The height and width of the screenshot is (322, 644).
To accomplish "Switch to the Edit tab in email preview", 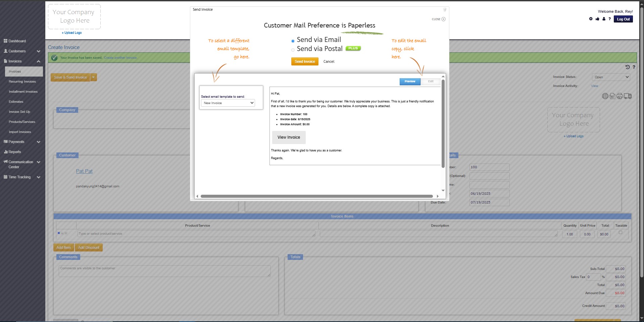I will pos(431,81).
